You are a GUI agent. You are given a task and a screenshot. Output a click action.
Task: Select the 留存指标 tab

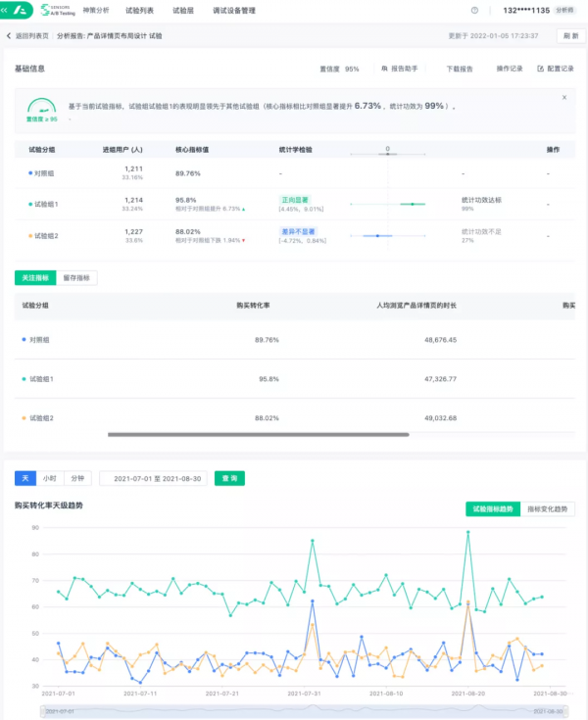pyautogui.click(x=76, y=278)
